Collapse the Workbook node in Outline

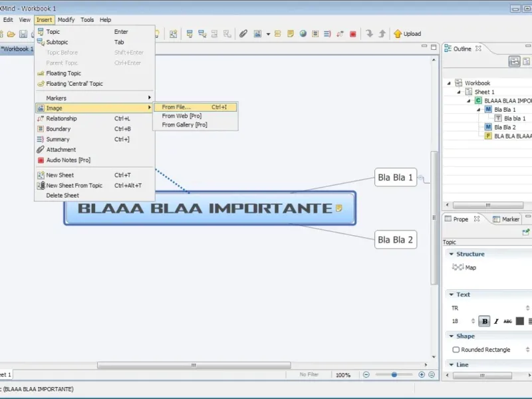(449, 83)
